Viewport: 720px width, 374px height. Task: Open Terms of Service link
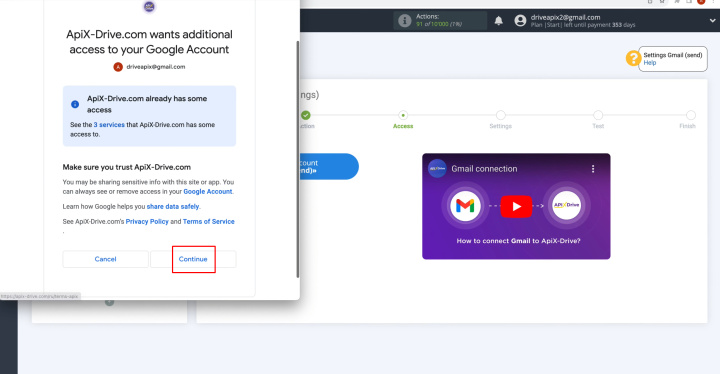pos(208,221)
